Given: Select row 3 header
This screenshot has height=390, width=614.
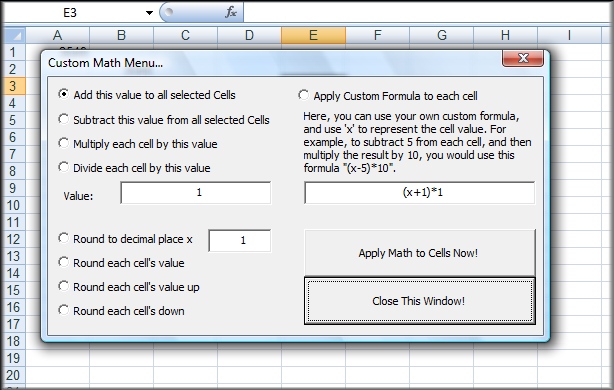Looking at the screenshot, I should click(x=14, y=86).
